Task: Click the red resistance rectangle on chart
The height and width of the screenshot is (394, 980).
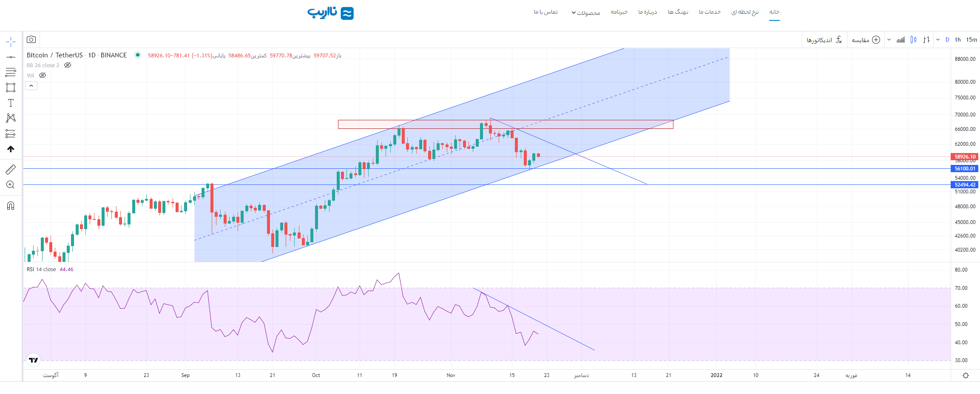Action: [506, 124]
